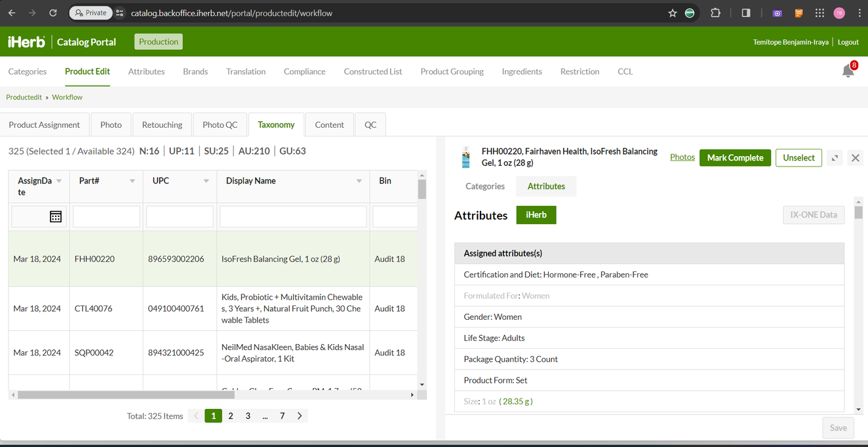This screenshot has height=447, width=868.
Task: Go forward in browser history
Action: (x=33, y=13)
